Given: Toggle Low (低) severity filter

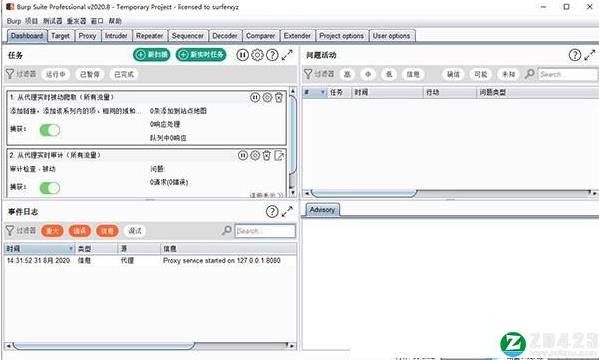Looking at the screenshot, I should click(389, 74).
